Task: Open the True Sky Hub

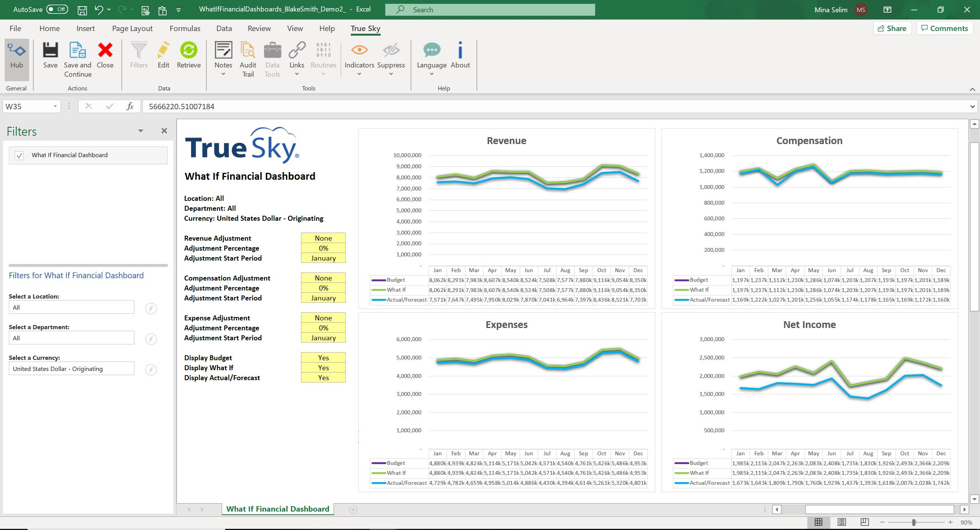Action: (16, 57)
